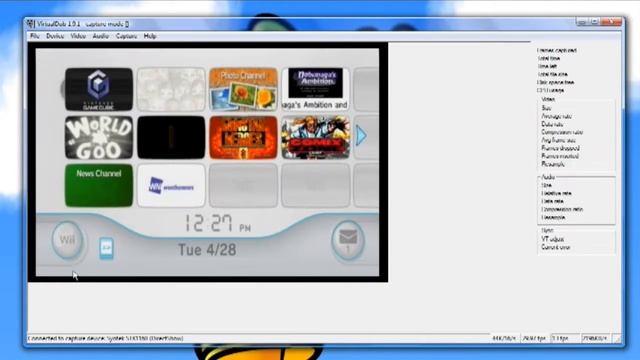
Task: Click the Frames captured label
Action: pos(557,50)
